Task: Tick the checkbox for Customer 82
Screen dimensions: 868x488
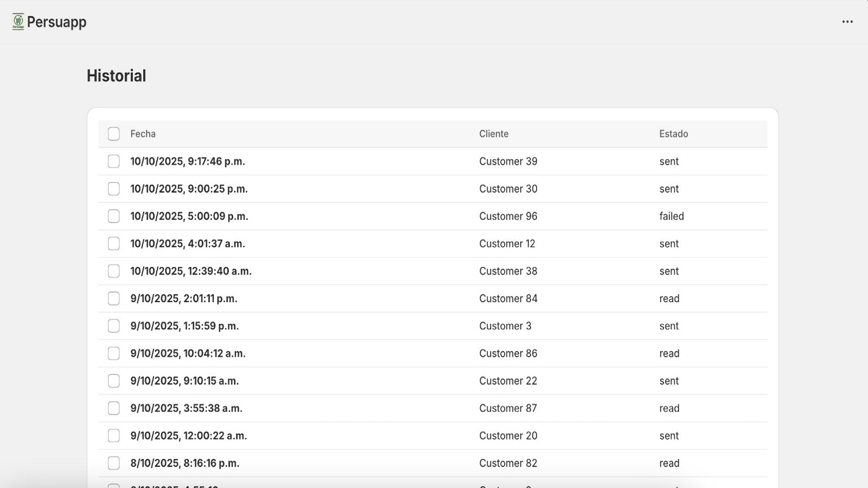Action: click(113, 463)
